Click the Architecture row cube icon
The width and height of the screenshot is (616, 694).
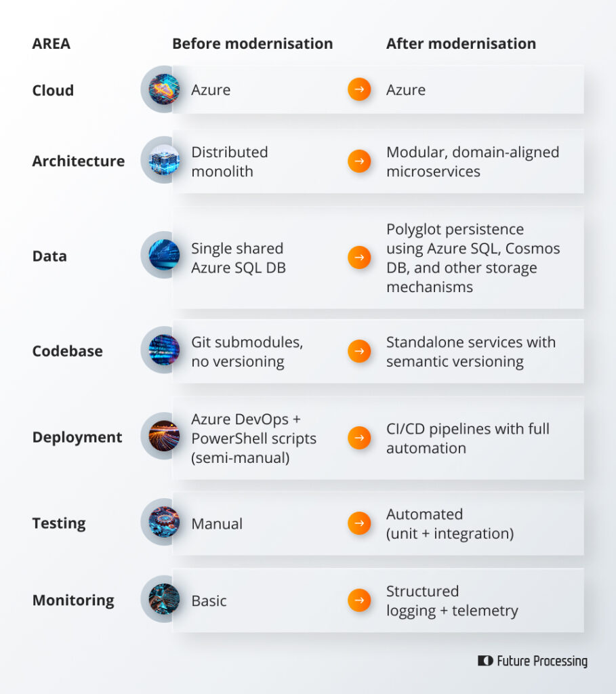coord(164,161)
